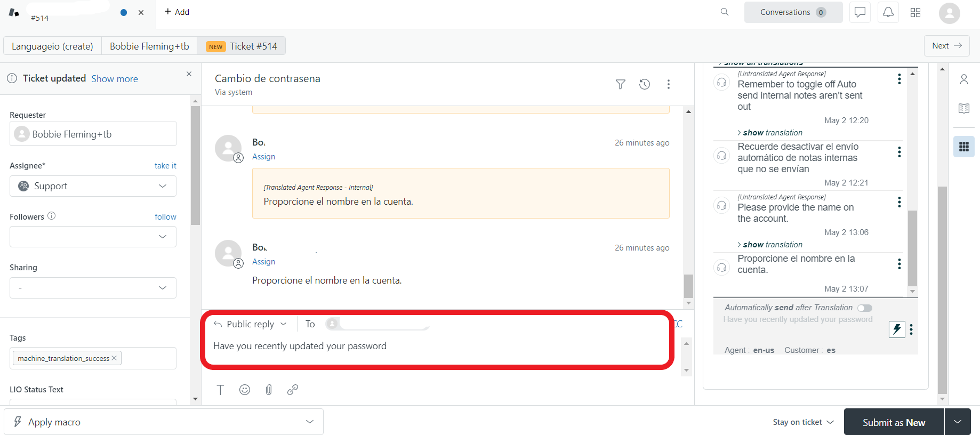Expand the Assignee Support dropdown
The height and width of the screenshot is (435, 980).
pos(93,186)
